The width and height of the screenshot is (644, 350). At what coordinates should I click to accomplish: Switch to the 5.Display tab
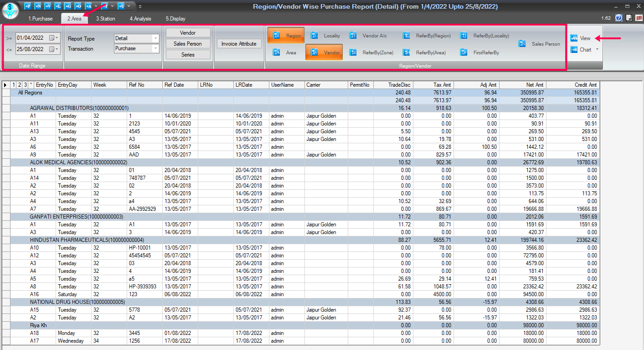(175, 19)
